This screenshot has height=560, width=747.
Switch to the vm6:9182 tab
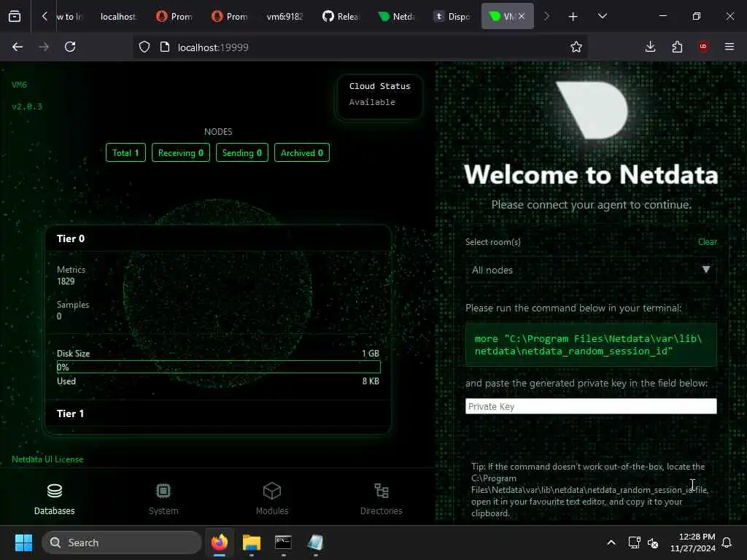click(285, 17)
